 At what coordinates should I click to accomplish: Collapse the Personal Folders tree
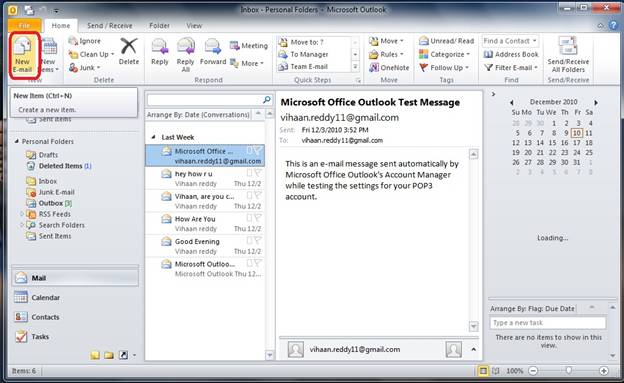pyautogui.click(x=17, y=141)
